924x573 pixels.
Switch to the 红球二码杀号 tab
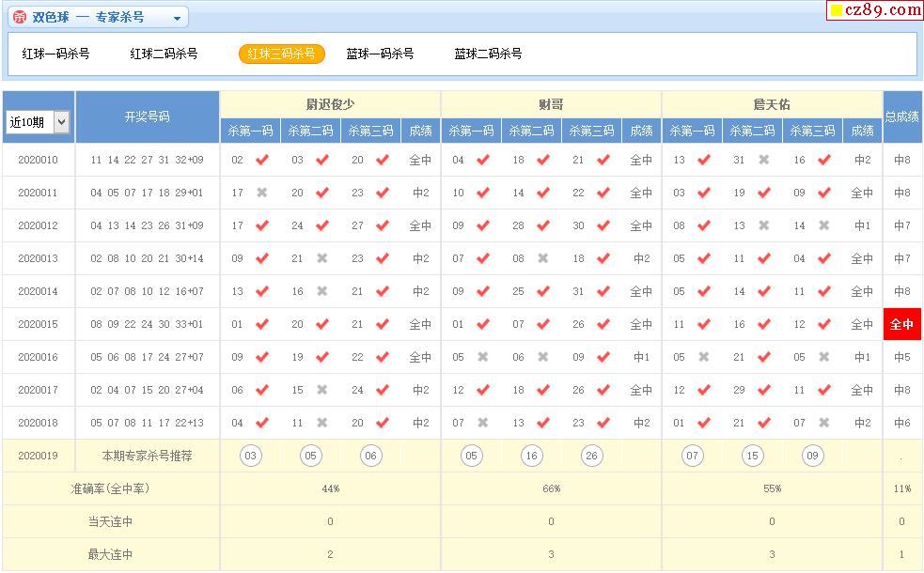pyautogui.click(x=164, y=54)
